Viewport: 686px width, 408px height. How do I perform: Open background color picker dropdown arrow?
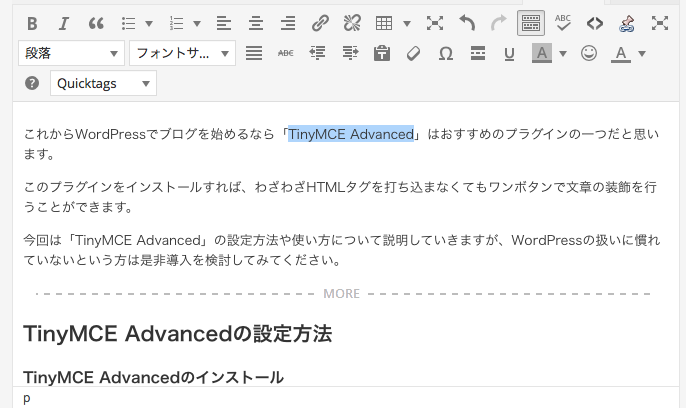click(563, 53)
